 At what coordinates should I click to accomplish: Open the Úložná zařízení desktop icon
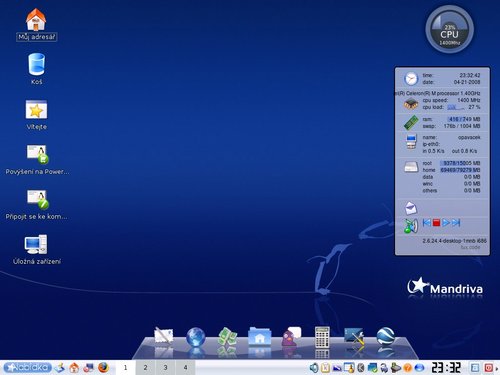pos(37,250)
